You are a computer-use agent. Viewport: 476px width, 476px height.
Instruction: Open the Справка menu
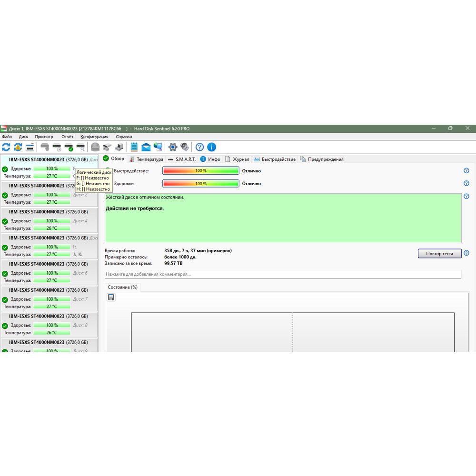pyautogui.click(x=124, y=137)
